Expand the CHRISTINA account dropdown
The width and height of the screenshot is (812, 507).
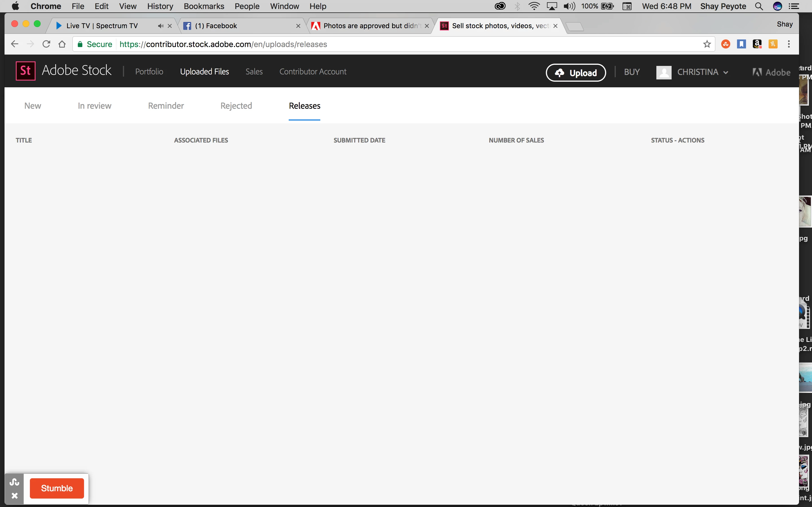(x=701, y=72)
